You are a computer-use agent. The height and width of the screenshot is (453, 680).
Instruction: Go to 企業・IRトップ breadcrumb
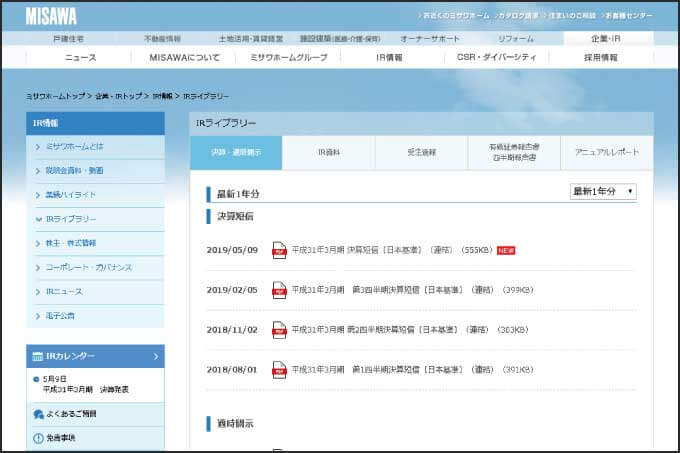coord(118,96)
